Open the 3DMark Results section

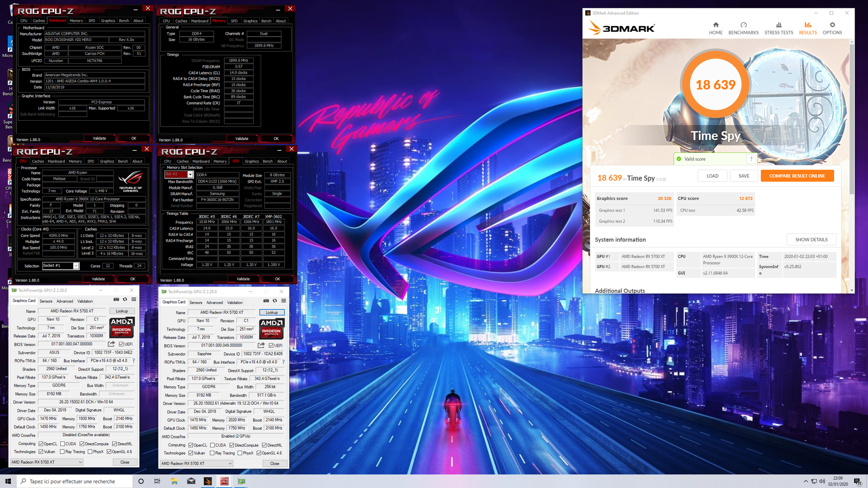pos(807,28)
